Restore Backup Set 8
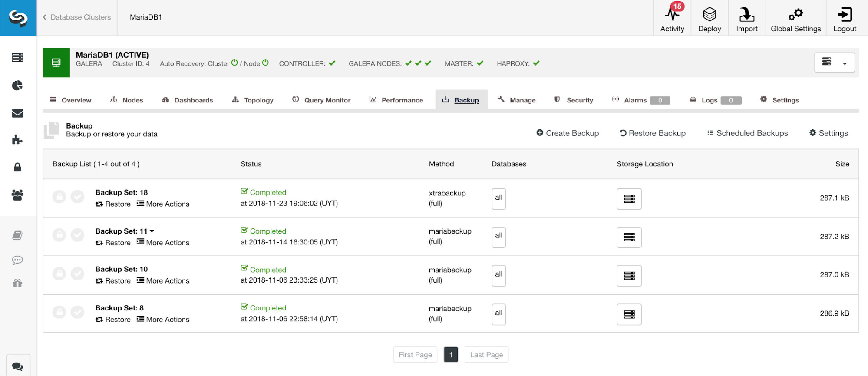The height and width of the screenshot is (376, 868). point(113,320)
